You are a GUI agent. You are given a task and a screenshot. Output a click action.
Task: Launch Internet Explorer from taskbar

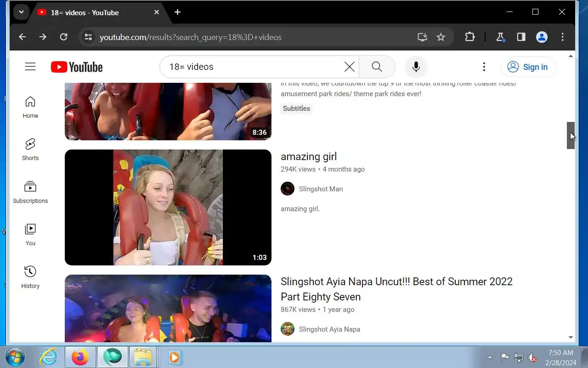pyautogui.click(x=48, y=357)
